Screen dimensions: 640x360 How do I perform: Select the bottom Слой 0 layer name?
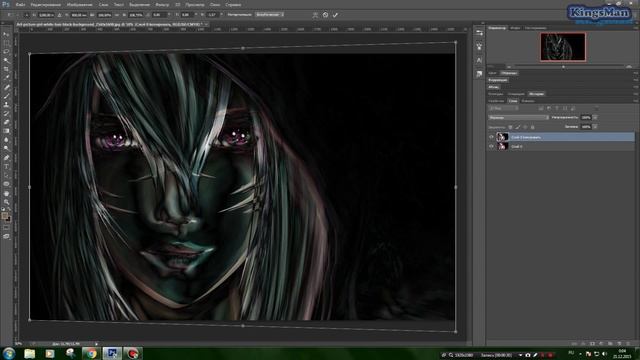tap(517, 147)
